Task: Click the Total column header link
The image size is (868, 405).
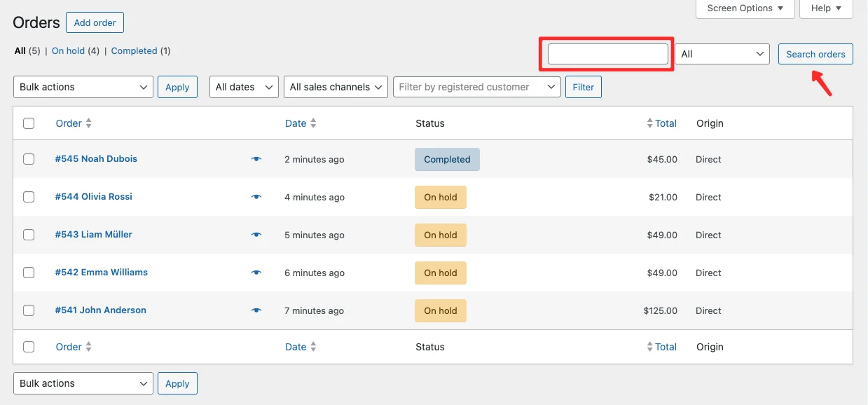Action: click(x=666, y=123)
